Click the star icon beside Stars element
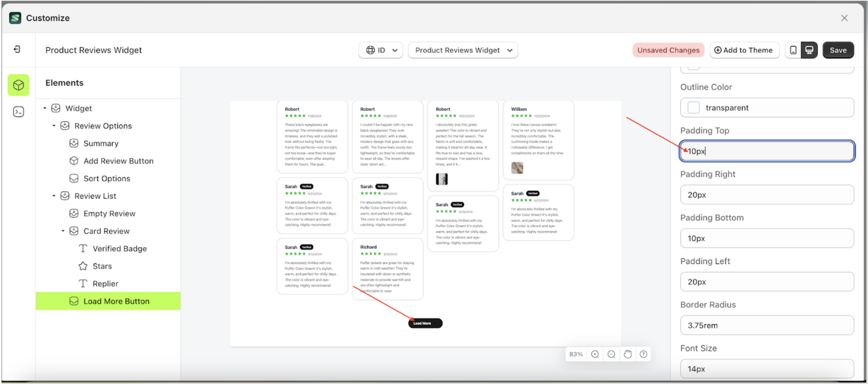Screen dimensions: 868x384 coord(83,266)
